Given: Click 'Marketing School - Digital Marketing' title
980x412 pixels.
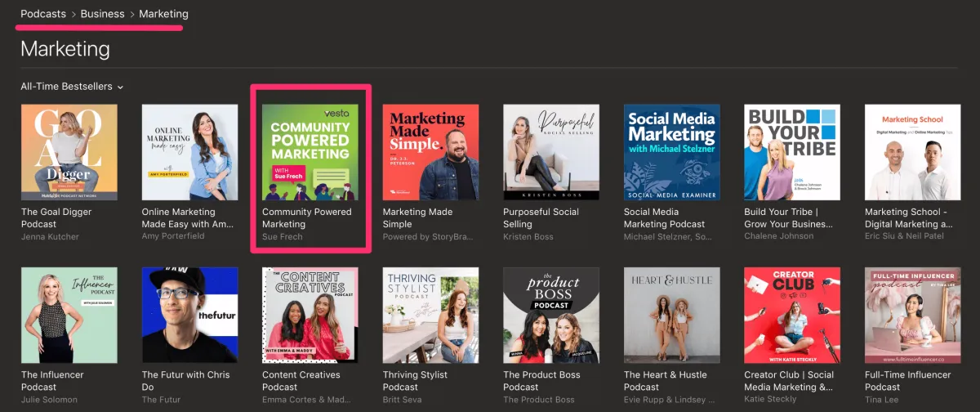Looking at the screenshot, I should (909, 217).
